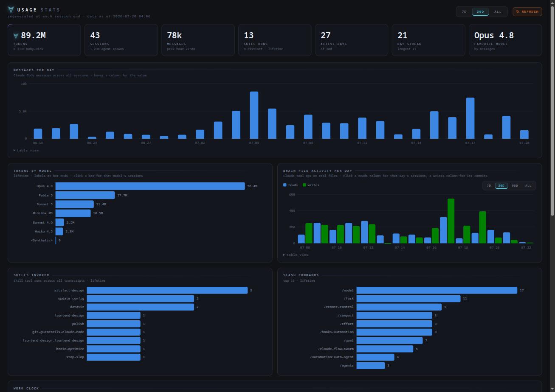Switch Brain File Activity to 7D

coord(489,186)
